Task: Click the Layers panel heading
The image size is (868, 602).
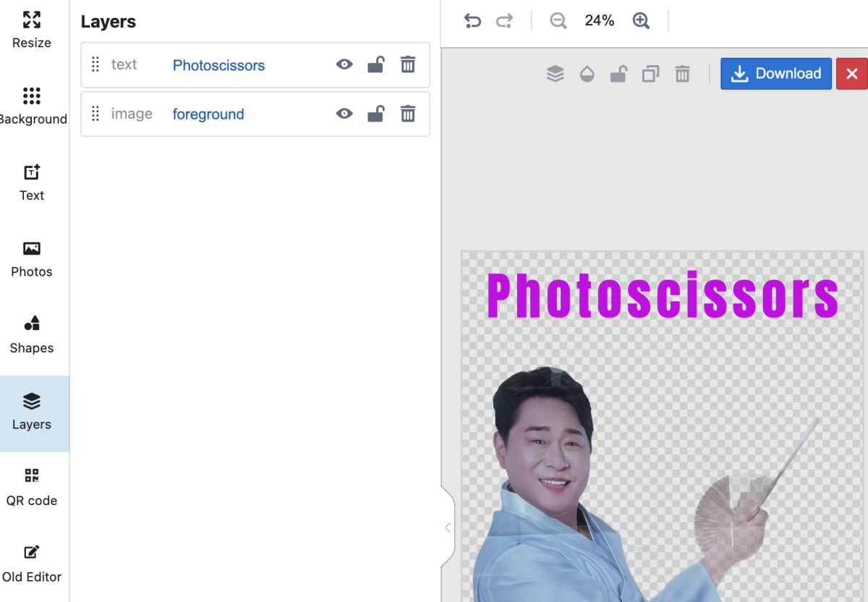Action: click(109, 22)
